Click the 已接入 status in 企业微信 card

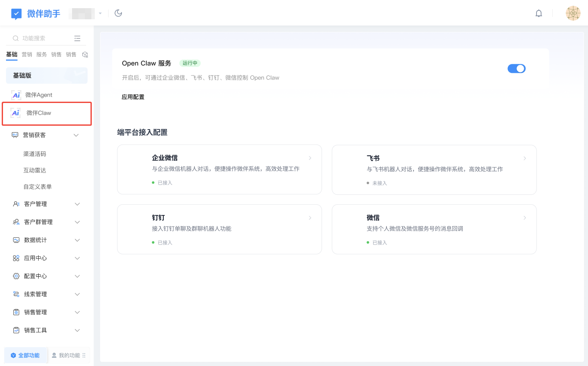(x=162, y=183)
